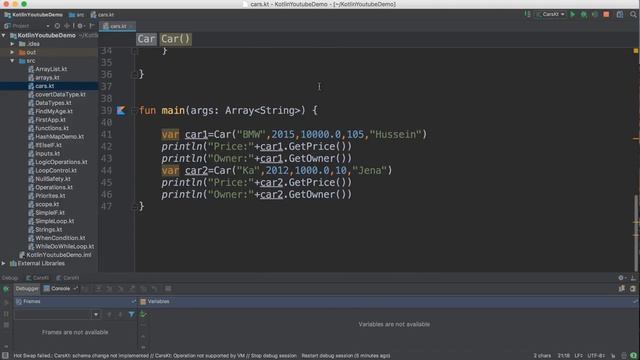640x360 pixels.
Task: Click KotlinYoutubeDemo breadcrumb in navigation bar
Action: 33,15
